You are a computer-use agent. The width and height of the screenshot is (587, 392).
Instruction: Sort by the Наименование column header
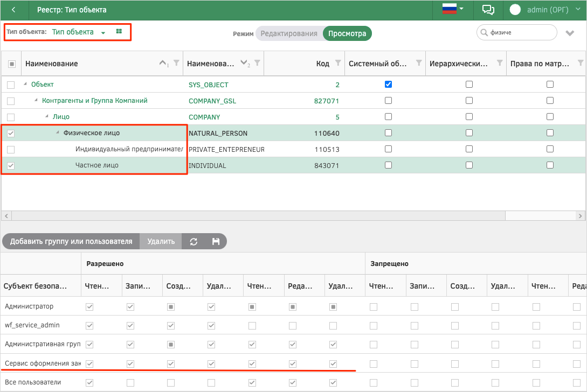(x=52, y=64)
